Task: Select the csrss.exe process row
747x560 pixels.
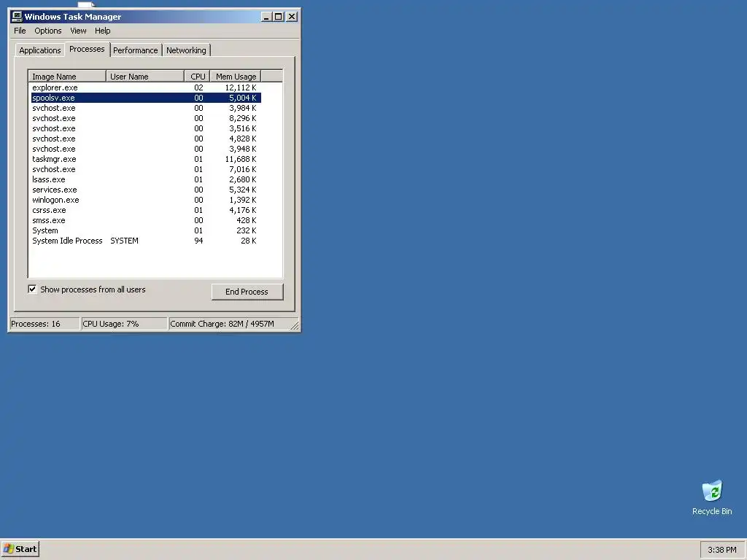Action: pyautogui.click(x=146, y=210)
